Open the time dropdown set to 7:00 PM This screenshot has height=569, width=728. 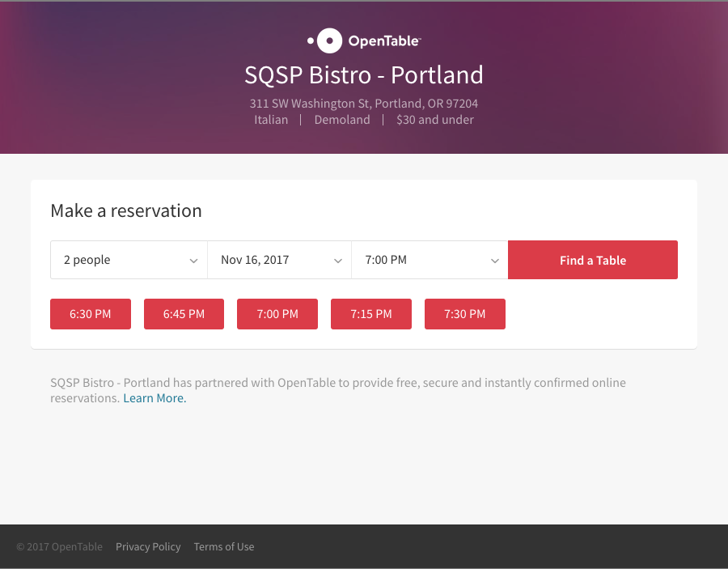430,260
